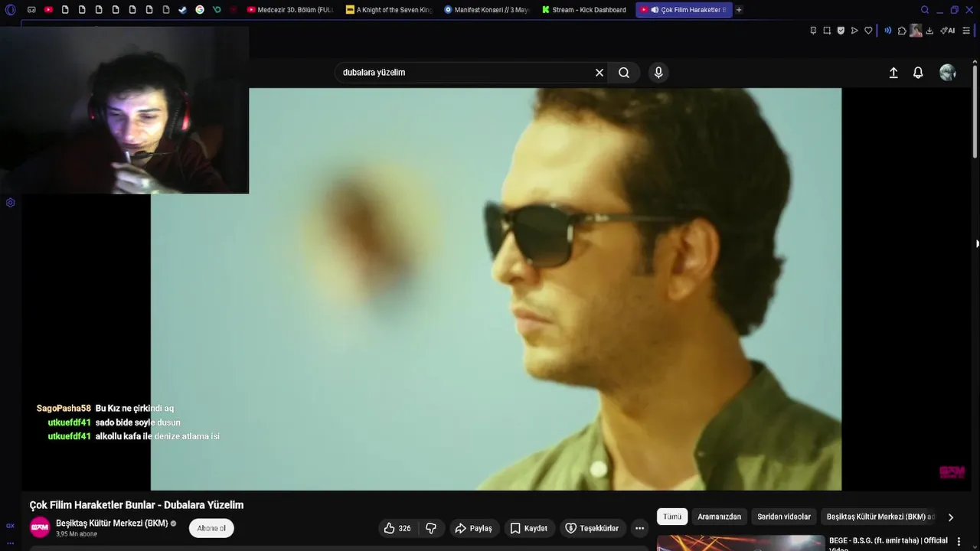Select the Beşiktaş Kültür Merkezi (BKM) chip
This screenshot has height=551, width=980.
[x=880, y=517]
